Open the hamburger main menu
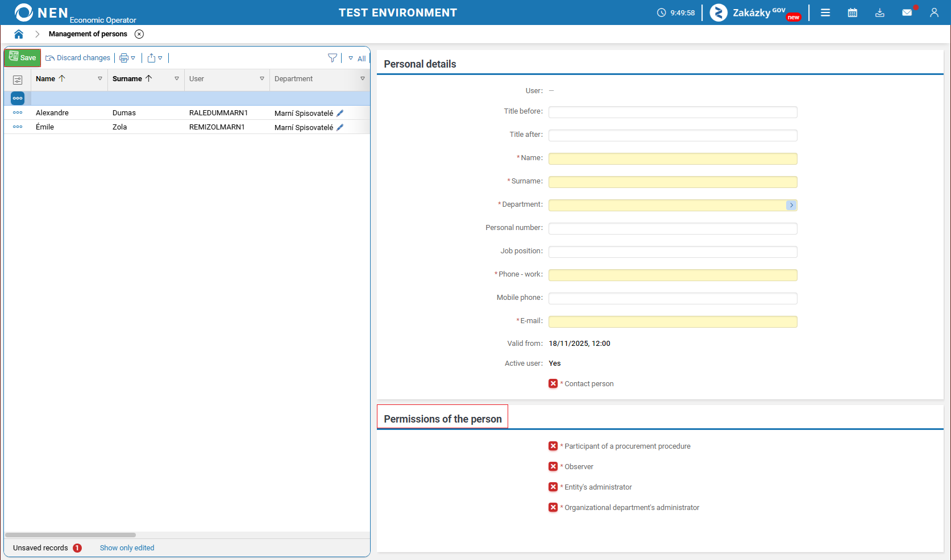The image size is (951, 560). [x=825, y=12]
